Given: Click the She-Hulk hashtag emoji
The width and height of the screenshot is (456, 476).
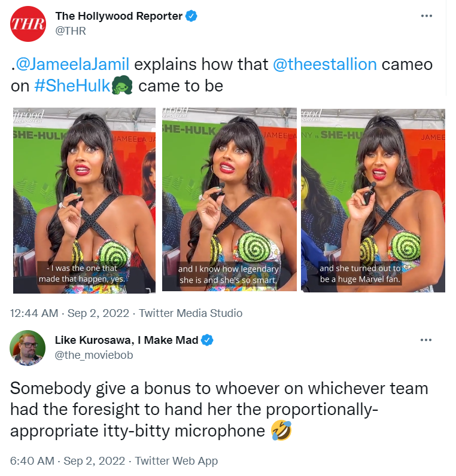Looking at the screenshot, I should 122,86.
